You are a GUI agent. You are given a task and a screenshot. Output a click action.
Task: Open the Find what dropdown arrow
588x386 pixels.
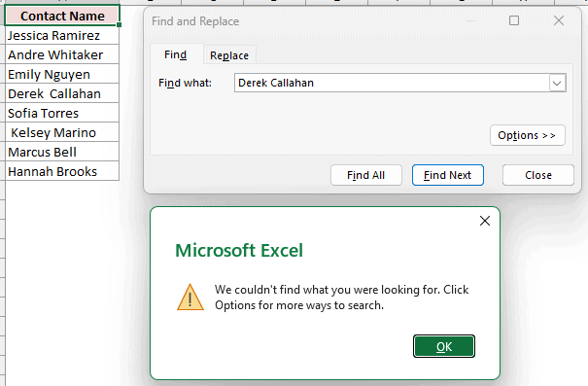(557, 83)
